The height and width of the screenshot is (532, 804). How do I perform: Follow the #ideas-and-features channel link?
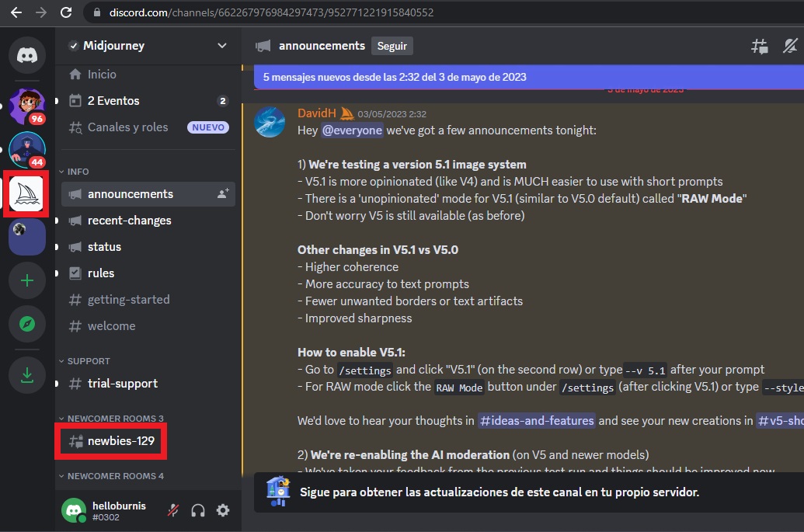pos(536,421)
